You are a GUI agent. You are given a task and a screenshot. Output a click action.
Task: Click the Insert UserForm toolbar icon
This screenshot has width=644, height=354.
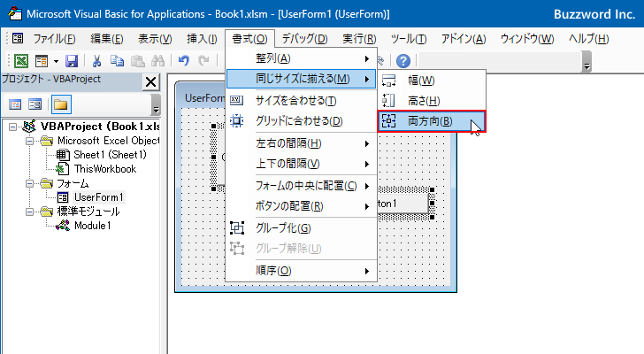coord(42,61)
